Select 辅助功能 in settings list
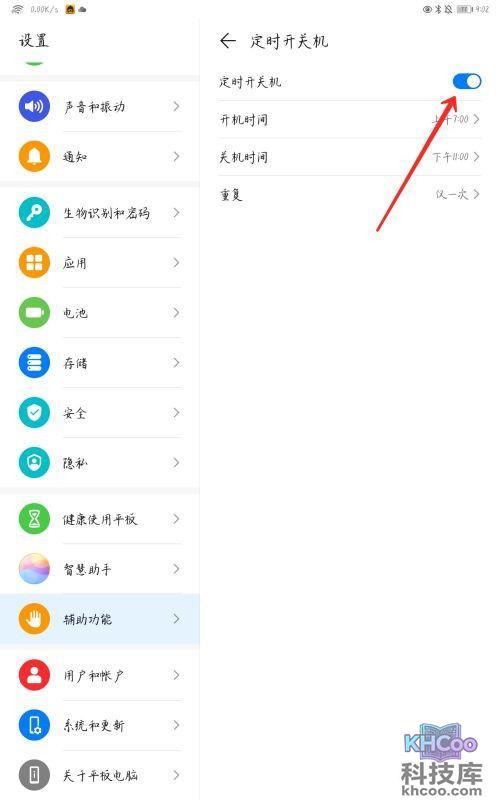The width and height of the screenshot is (500, 800). click(100, 619)
